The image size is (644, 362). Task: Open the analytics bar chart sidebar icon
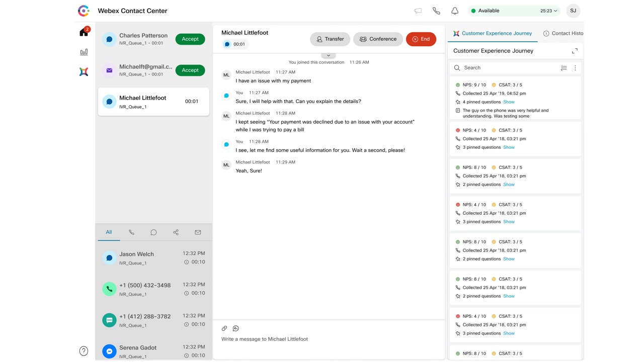click(84, 52)
